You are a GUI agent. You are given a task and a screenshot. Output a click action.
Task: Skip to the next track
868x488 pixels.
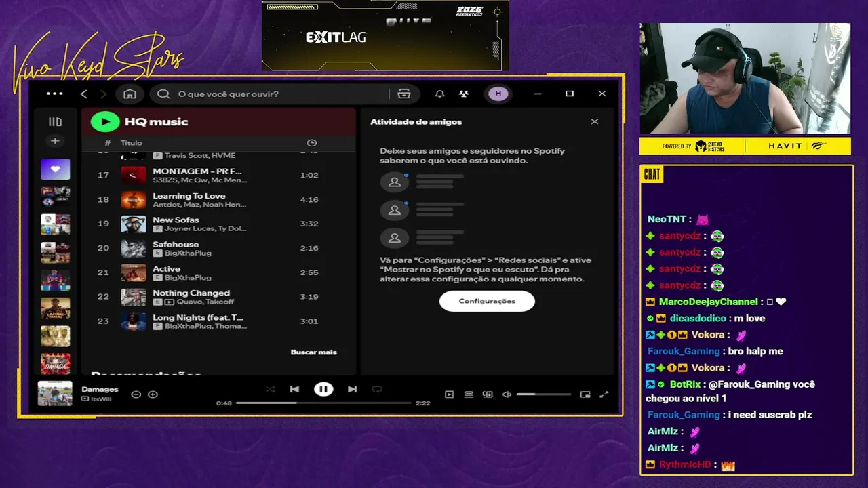[352, 389]
